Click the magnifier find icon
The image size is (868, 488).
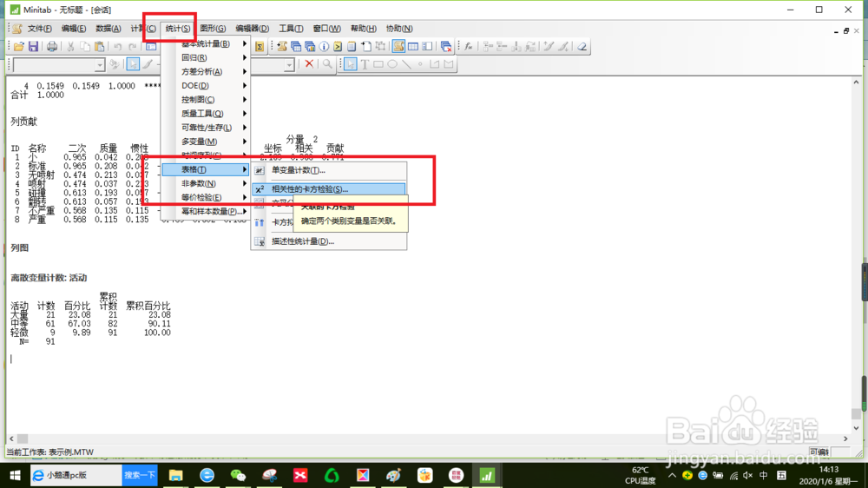(327, 64)
